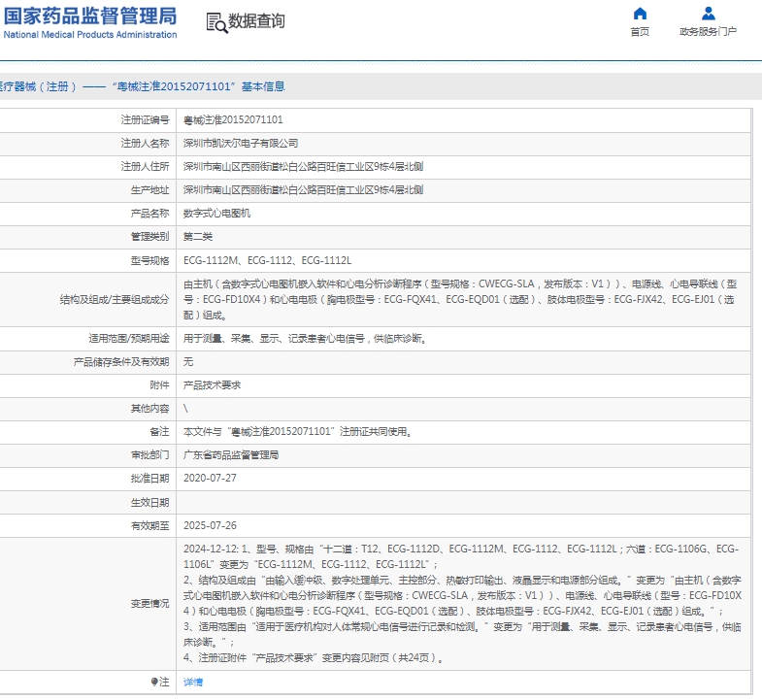Click the 生效日期 label
Image resolution: width=762 pixels, height=700 pixels.
[149, 502]
